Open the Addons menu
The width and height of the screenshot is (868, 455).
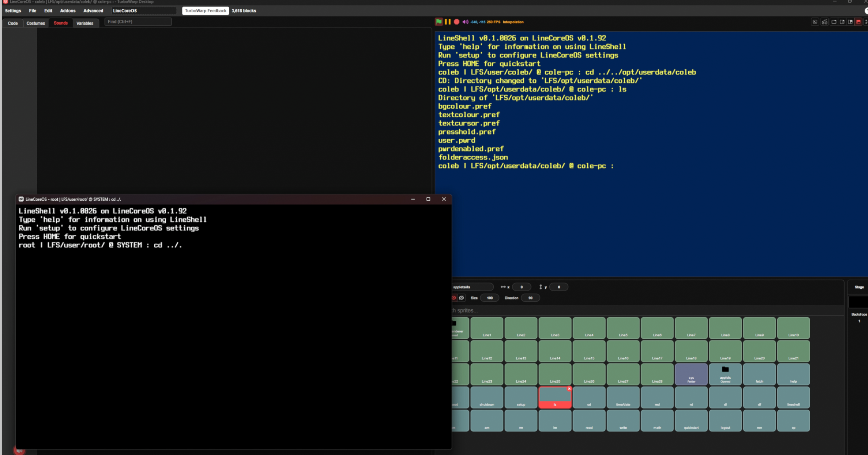tap(68, 11)
